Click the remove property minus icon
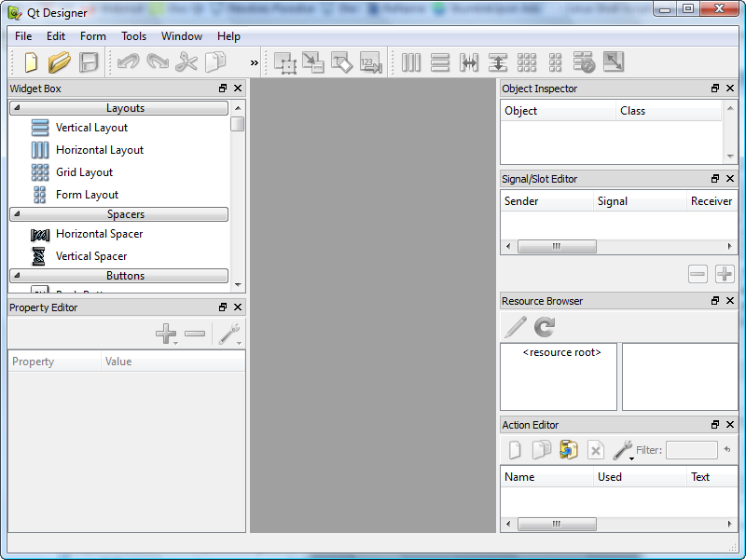The width and height of the screenshot is (746, 560). (195, 334)
